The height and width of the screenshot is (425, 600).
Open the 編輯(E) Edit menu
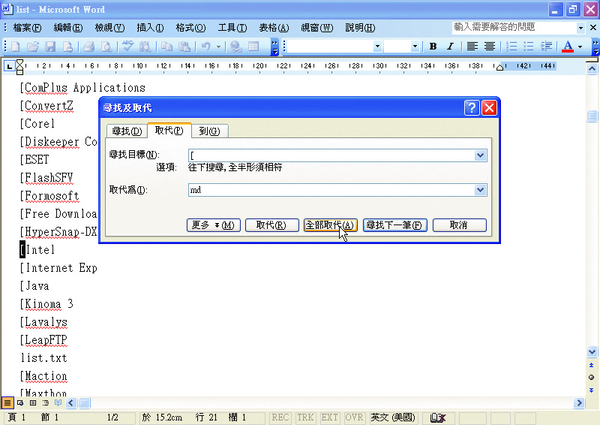[68, 28]
